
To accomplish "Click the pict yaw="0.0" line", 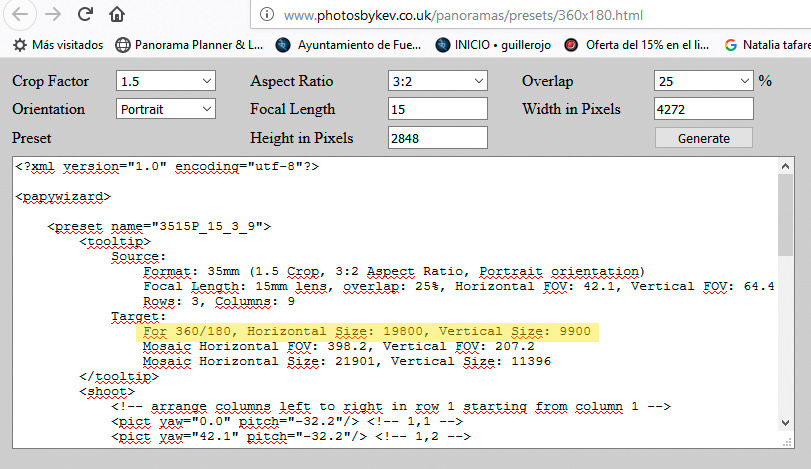I will 287,421.
